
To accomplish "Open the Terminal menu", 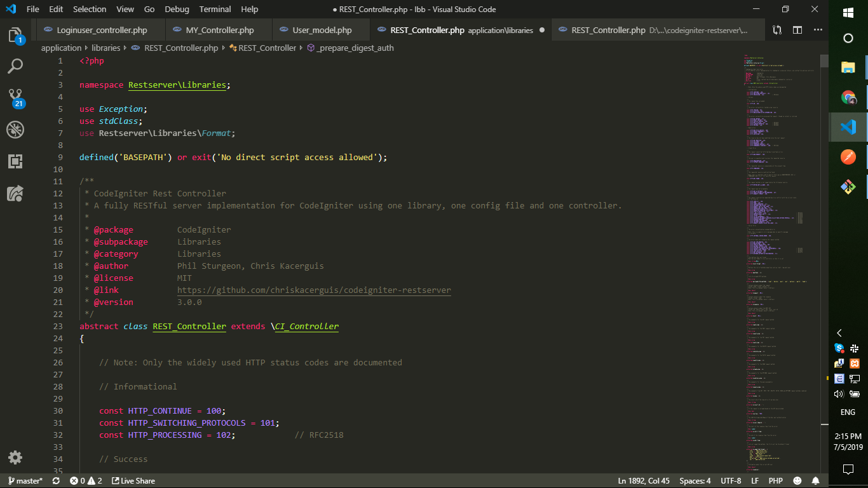I will (215, 9).
